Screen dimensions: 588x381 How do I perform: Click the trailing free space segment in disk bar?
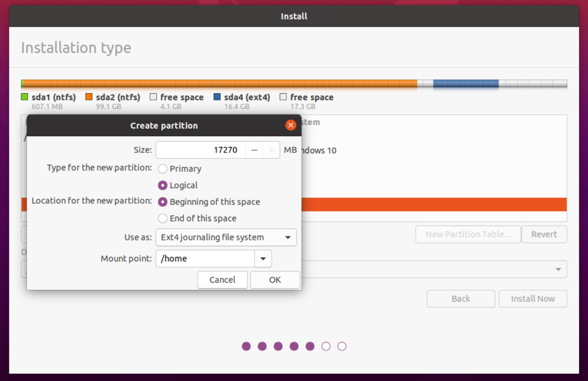pos(533,84)
